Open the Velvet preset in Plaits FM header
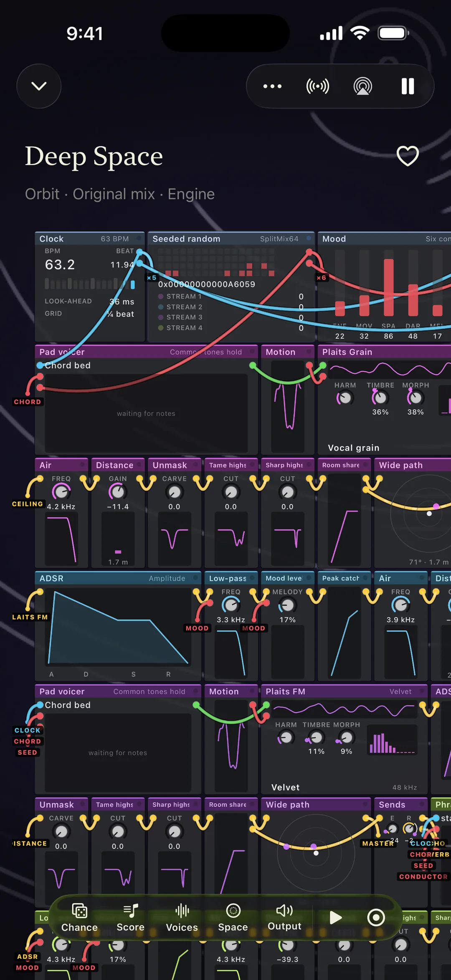 coord(400,691)
